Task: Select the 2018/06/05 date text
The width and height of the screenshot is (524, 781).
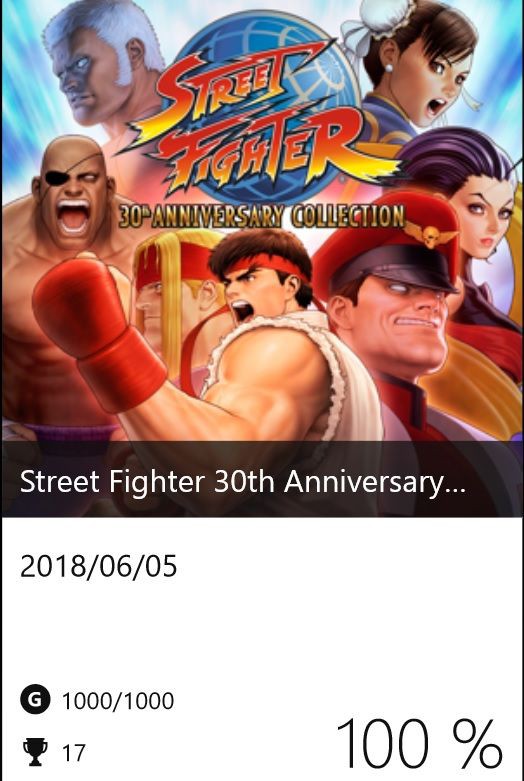Action: [99, 566]
